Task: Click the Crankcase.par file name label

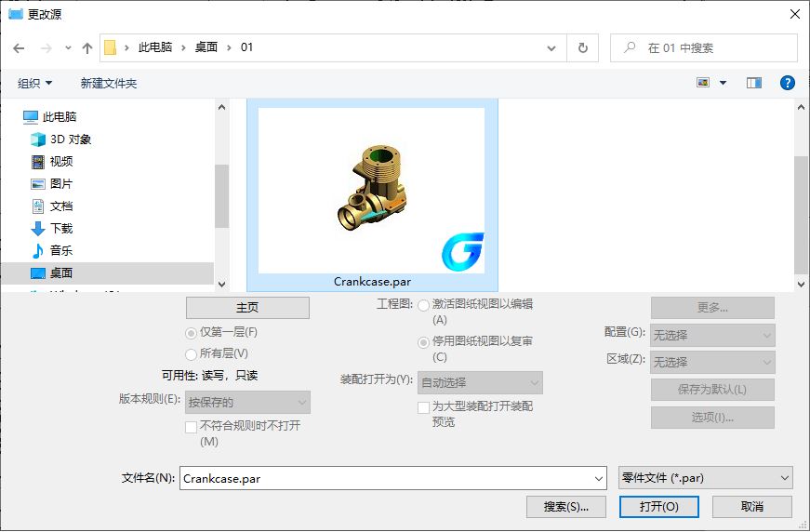Action: click(x=372, y=282)
